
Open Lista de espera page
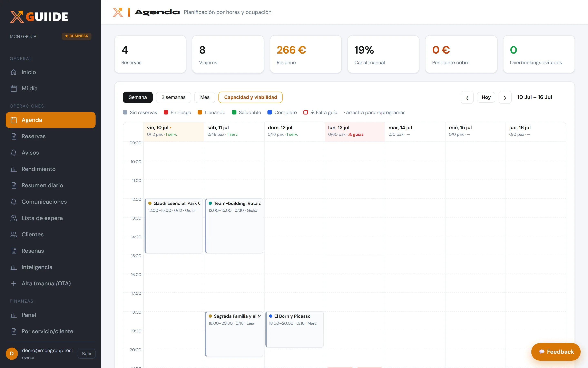[x=51, y=218]
